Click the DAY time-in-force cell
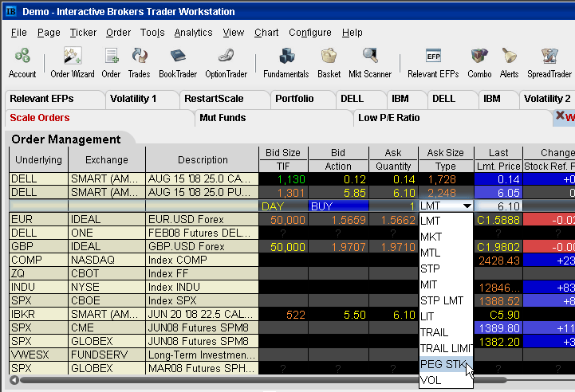 (x=283, y=206)
